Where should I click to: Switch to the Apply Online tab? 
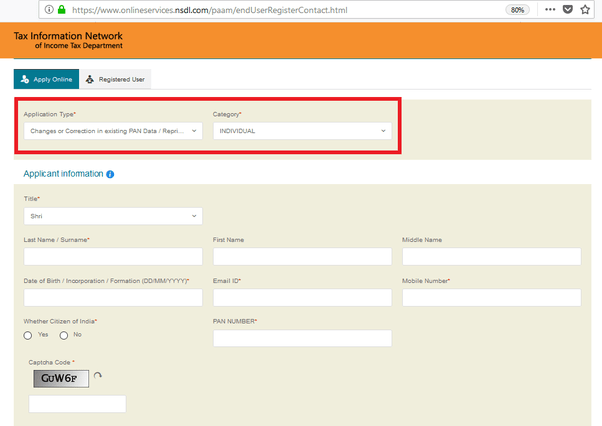pos(46,79)
